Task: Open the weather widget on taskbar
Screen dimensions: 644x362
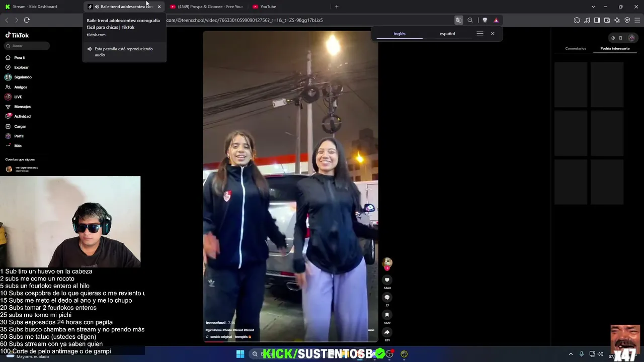Action: pyautogui.click(x=28, y=355)
